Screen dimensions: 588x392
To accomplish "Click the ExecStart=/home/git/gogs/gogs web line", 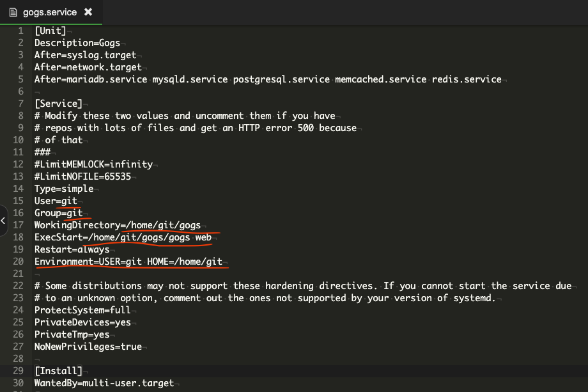I will tap(123, 237).
